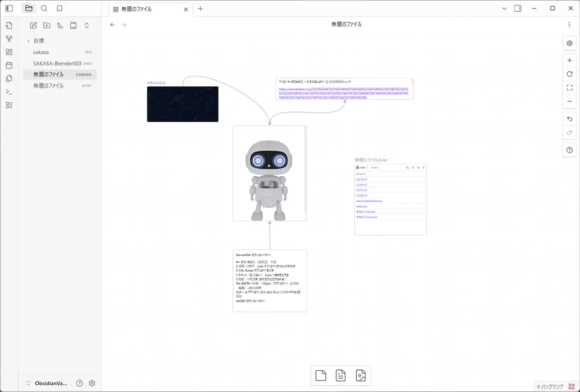The height and width of the screenshot is (392, 580).
Task: Open the daily note calendar icon
Action: pos(9,65)
